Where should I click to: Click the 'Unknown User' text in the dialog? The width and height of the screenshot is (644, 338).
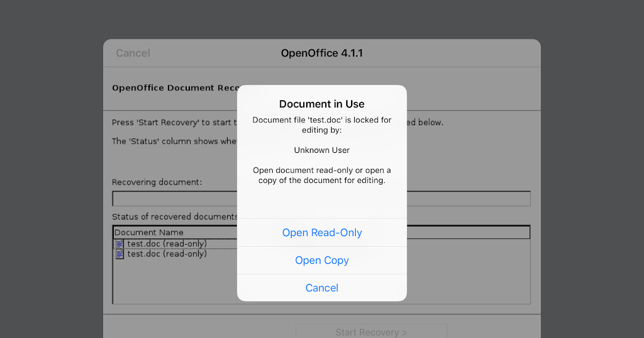[x=322, y=150]
